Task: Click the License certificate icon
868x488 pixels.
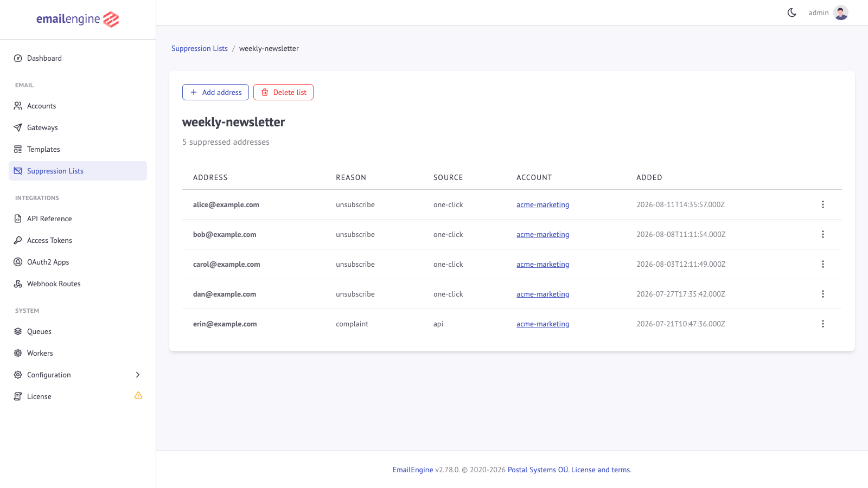Action: (x=18, y=396)
